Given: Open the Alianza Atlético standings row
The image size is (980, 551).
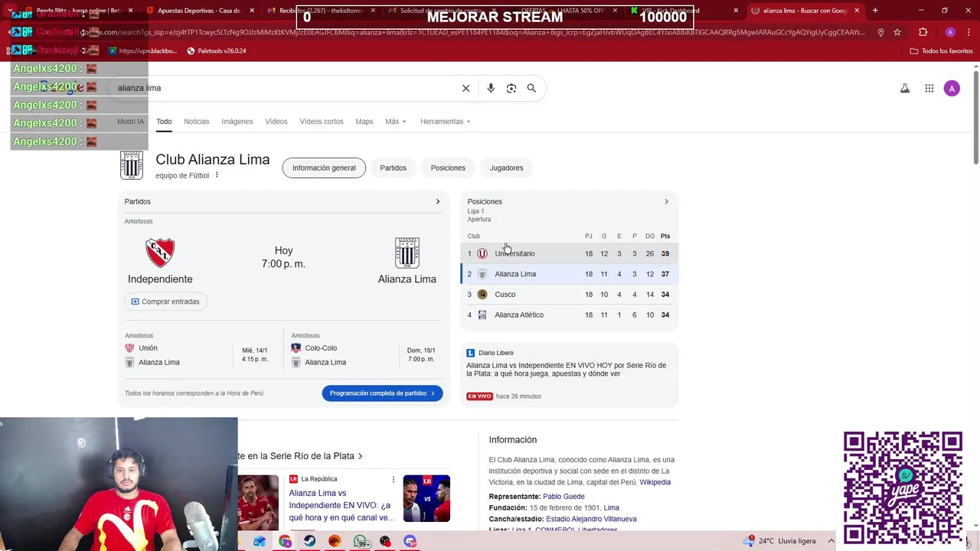Looking at the screenshot, I should [x=569, y=315].
